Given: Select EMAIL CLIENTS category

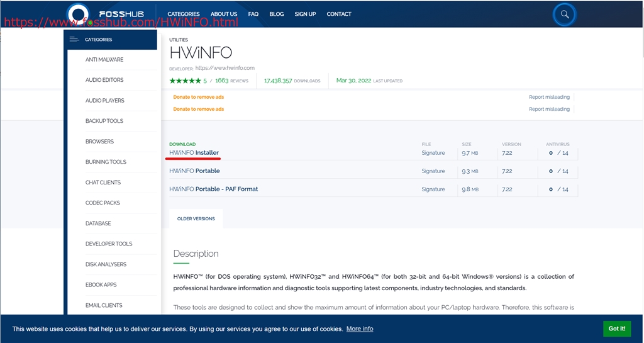Looking at the screenshot, I should (x=104, y=305).
